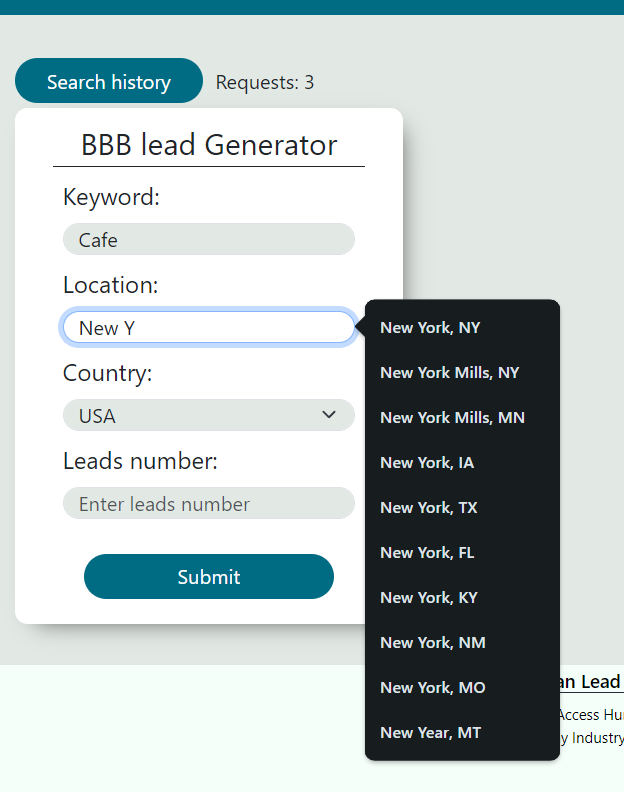The height and width of the screenshot is (792, 624).
Task: Select New York, NY suggestion
Action: 430,328
